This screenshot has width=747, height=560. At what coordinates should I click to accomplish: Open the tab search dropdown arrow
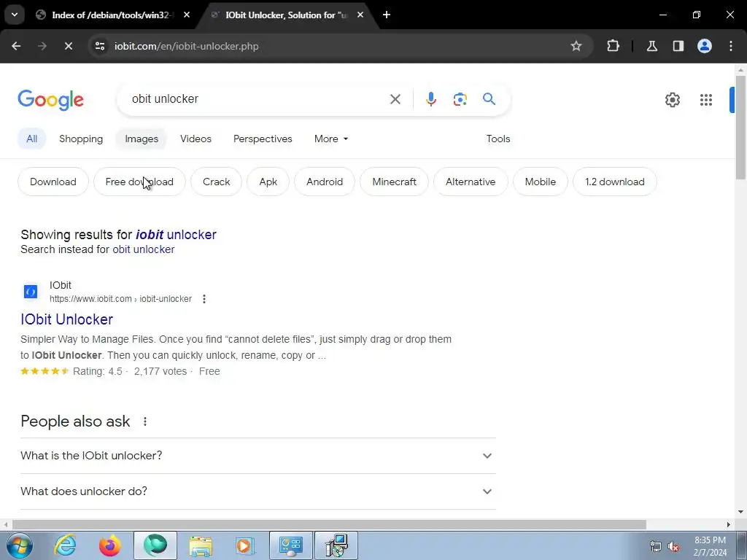[15, 15]
